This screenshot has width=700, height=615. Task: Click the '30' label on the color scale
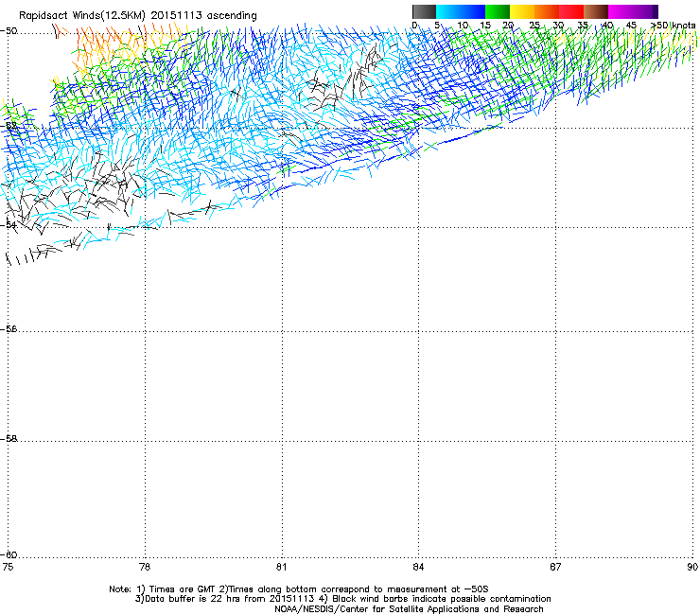(x=558, y=25)
